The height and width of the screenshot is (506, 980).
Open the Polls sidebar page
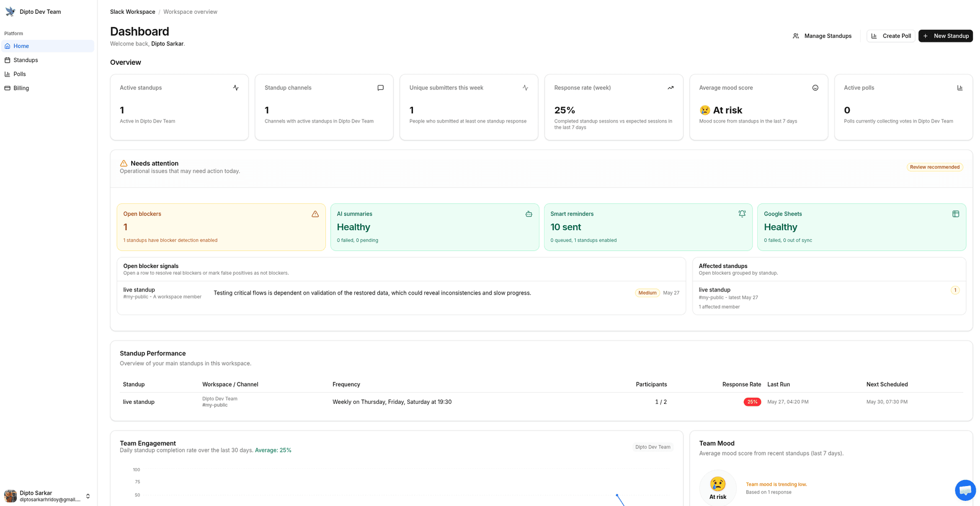click(48, 74)
